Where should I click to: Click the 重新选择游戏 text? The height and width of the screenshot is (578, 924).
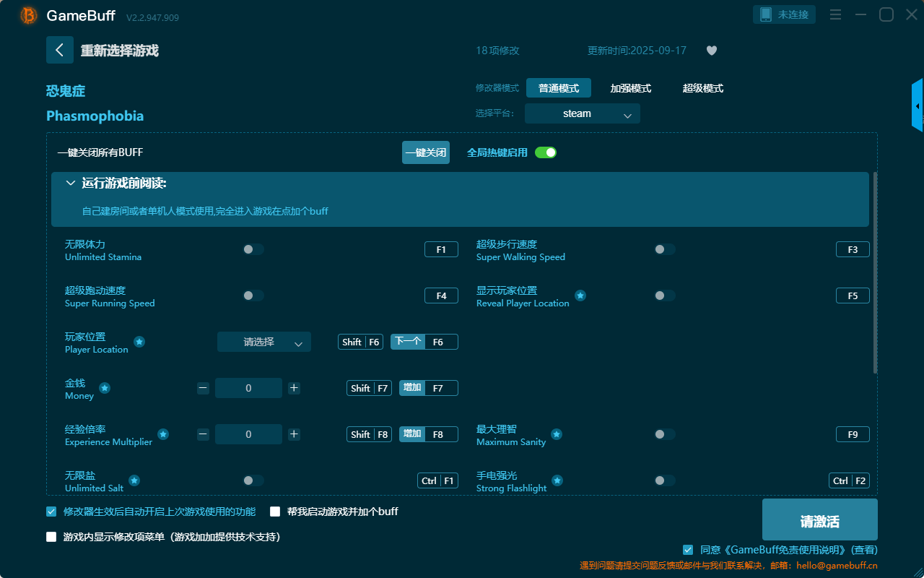(x=120, y=51)
